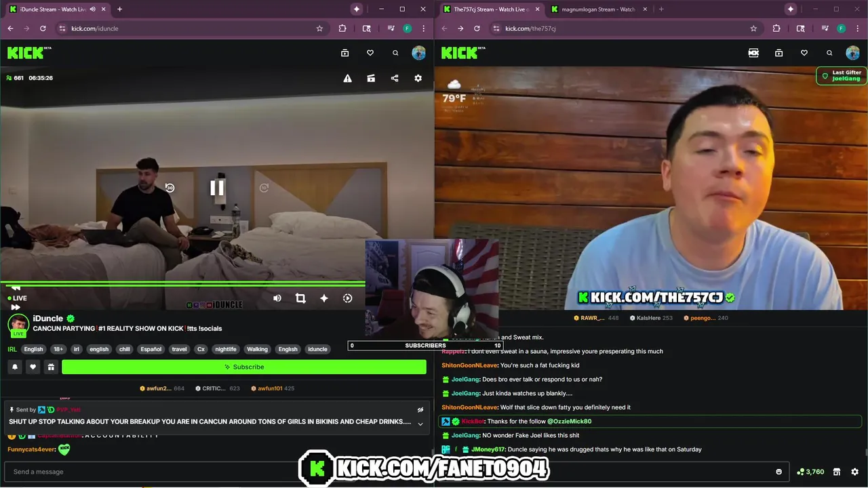Click the Kick drops icon in The757cj header

753,53
